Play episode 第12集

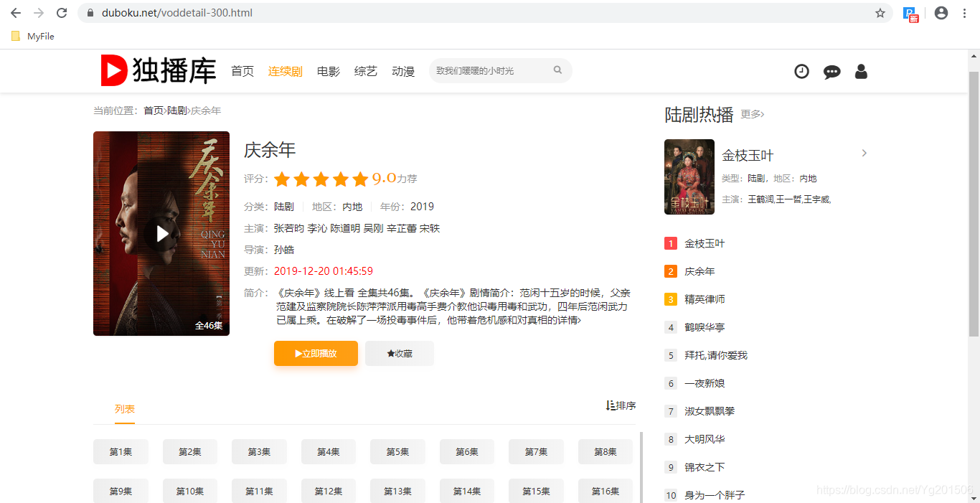pyautogui.click(x=329, y=492)
